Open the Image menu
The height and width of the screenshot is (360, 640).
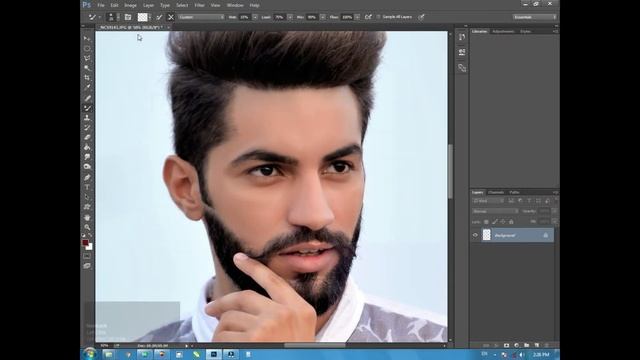[130, 5]
